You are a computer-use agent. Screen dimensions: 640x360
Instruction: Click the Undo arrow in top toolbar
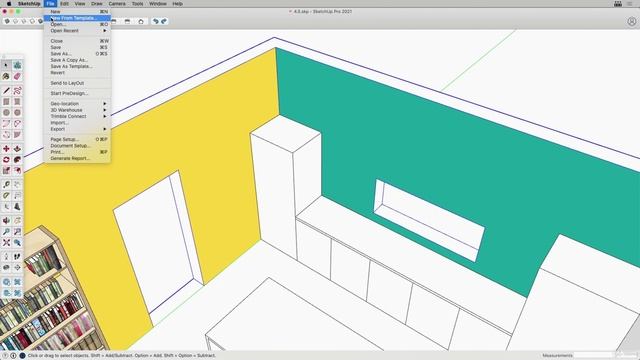coord(156,21)
